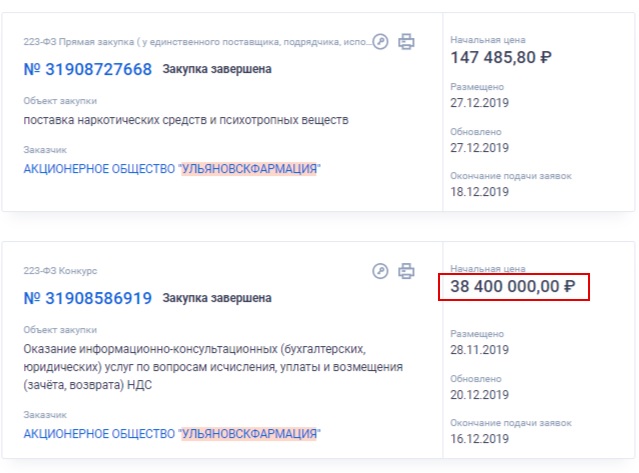Click key icon of purchase 31908727668
This screenshot has height=473, width=639.
point(380,42)
